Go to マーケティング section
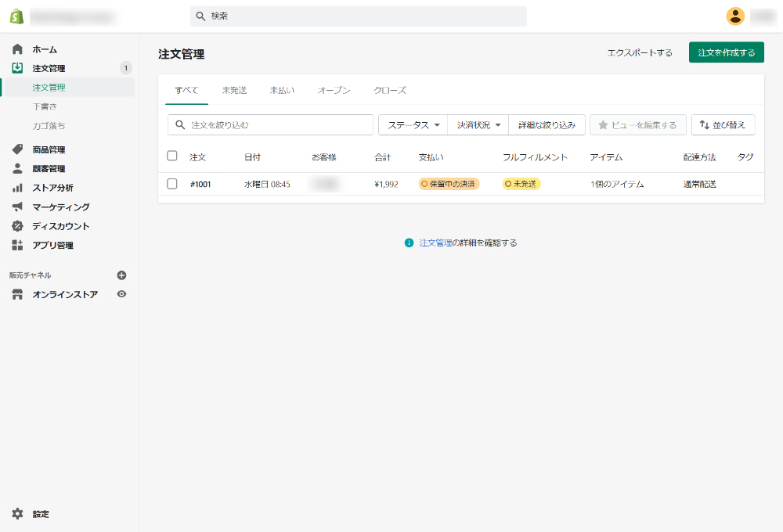The image size is (783, 532). coord(61,207)
